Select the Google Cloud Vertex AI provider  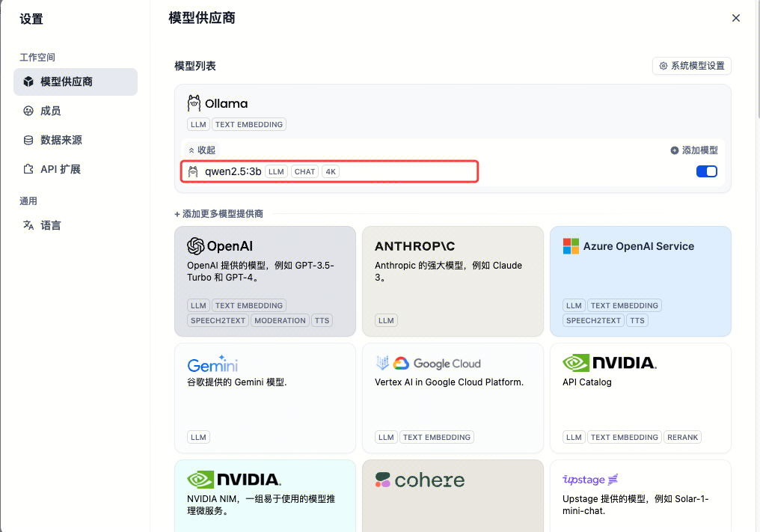pos(453,398)
